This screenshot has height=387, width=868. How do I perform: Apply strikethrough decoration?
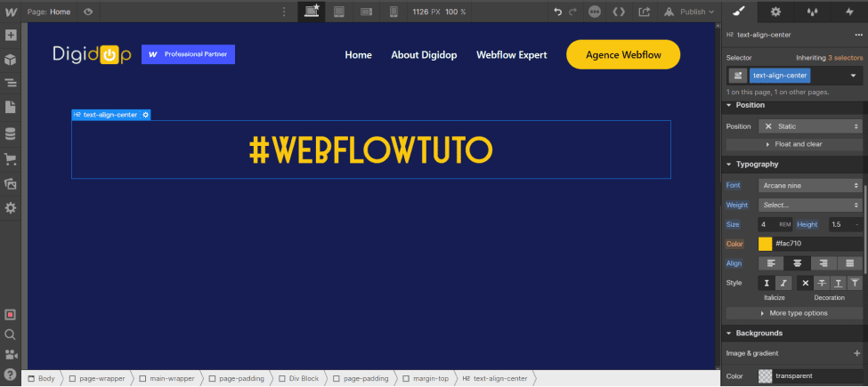point(822,283)
